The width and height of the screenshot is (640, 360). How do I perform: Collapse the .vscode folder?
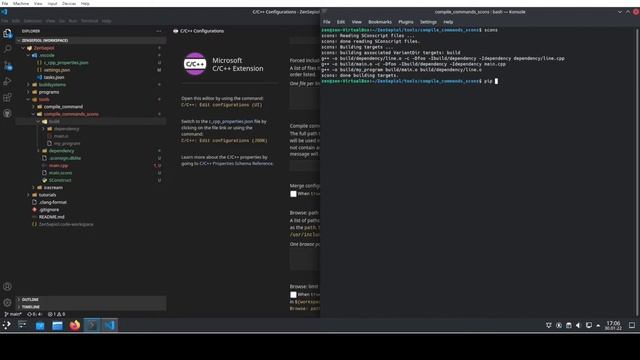47,56
